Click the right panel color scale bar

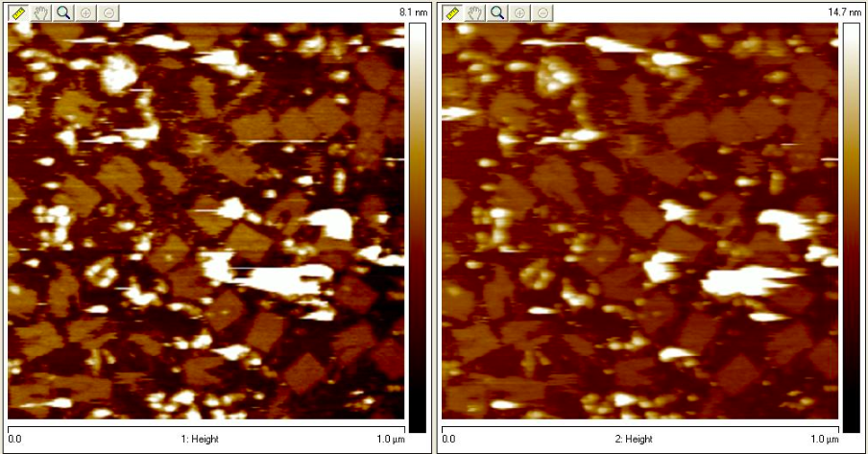tap(851, 227)
